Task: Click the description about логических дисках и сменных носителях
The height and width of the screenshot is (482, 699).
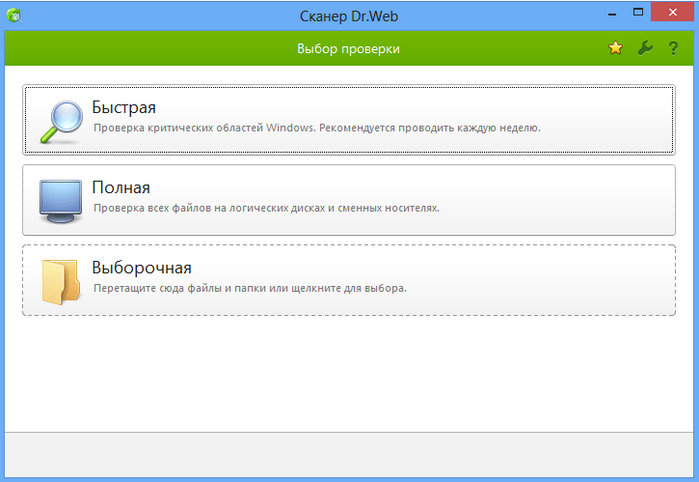Action: [266, 208]
